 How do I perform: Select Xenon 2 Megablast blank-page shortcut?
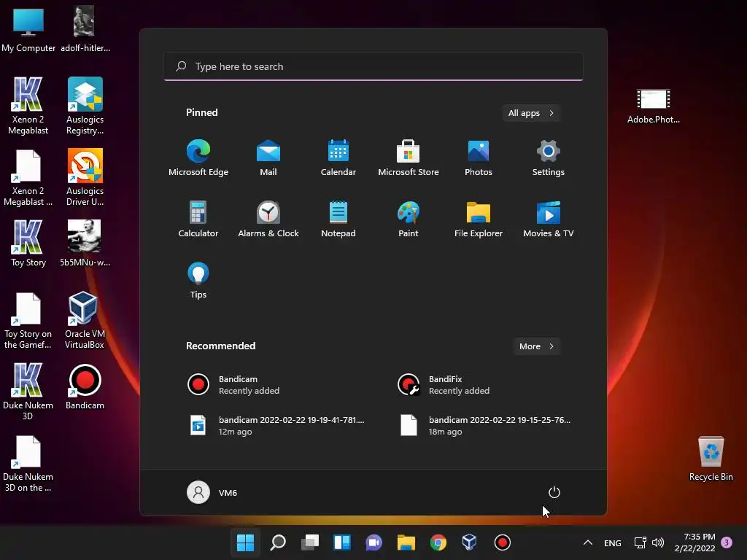coord(28,177)
